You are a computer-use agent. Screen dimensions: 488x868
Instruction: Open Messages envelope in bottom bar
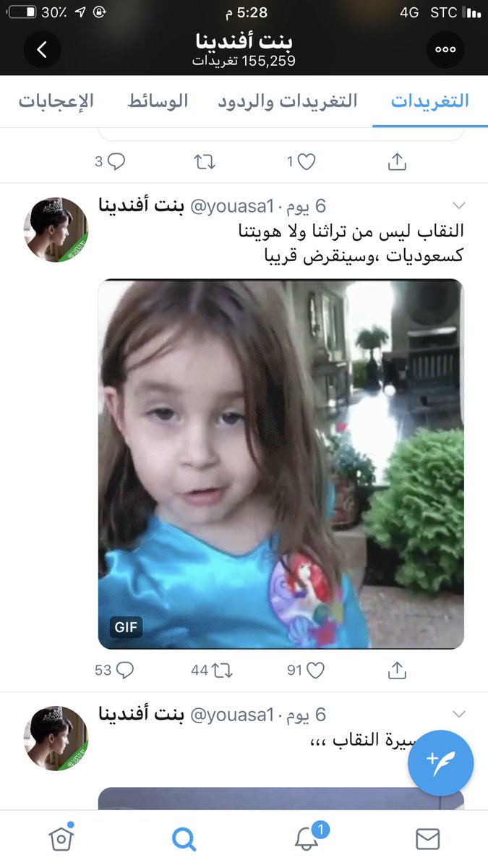tap(428, 839)
